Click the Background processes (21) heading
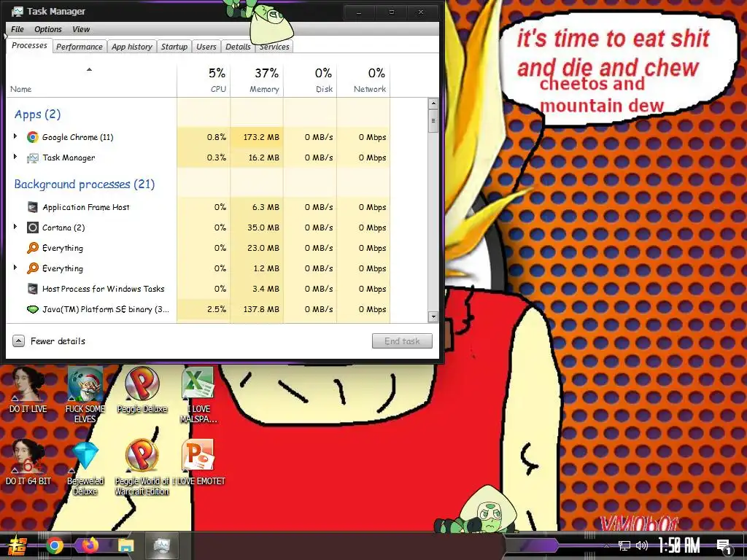The width and height of the screenshot is (747, 560). coord(85,184)
